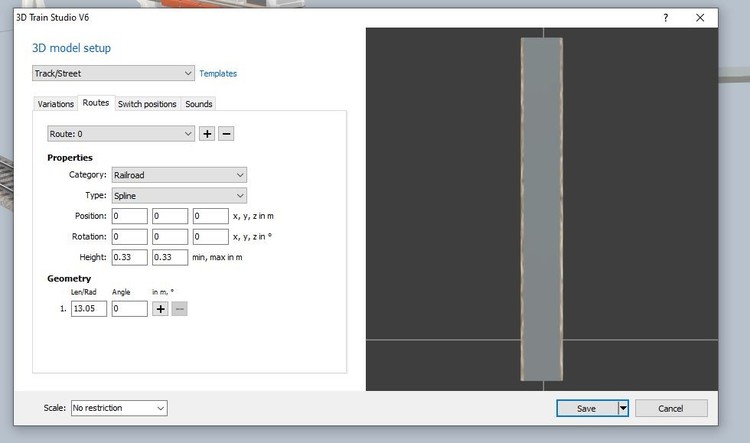Focus the Position y field
750x443 pixels.
coord(170,216)
